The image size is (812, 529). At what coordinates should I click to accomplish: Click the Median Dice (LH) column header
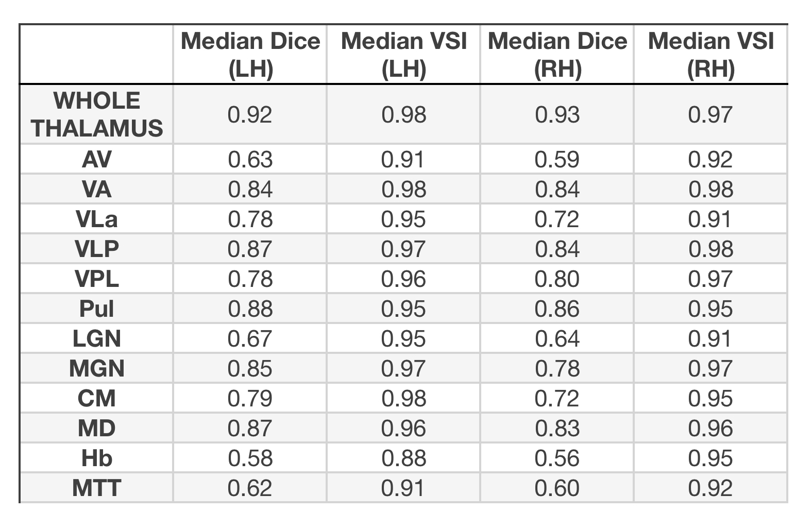coord(250,54)
